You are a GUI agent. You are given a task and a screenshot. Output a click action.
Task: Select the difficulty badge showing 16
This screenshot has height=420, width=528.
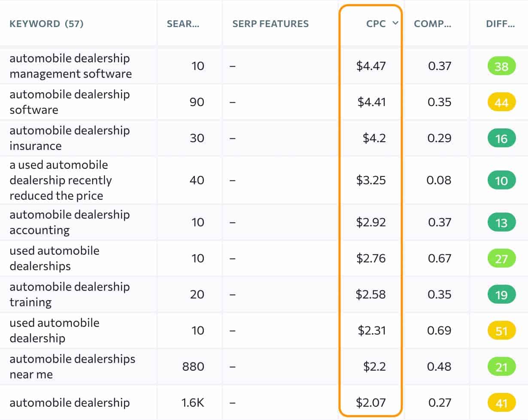click(x=501, y=138)
